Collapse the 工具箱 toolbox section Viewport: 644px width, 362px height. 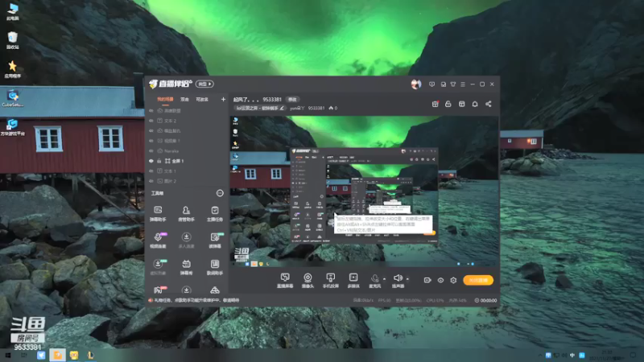[220, 193]
